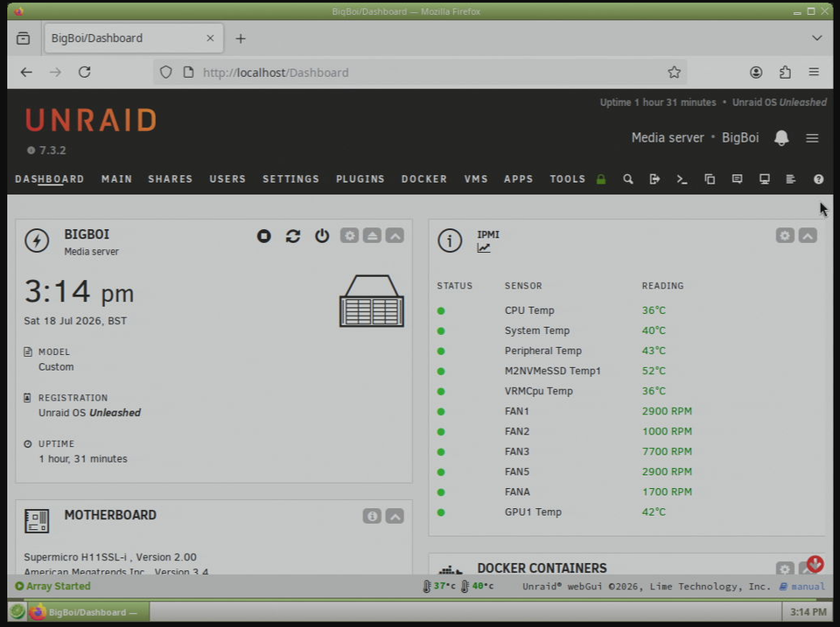Close the BigBoi/Dashboard tab
Viewport: 840px width, 627px height.
(210, 38)
